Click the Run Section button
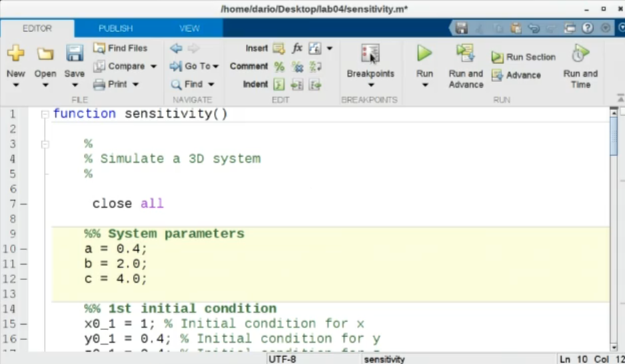625x364 pixels. 524,57
